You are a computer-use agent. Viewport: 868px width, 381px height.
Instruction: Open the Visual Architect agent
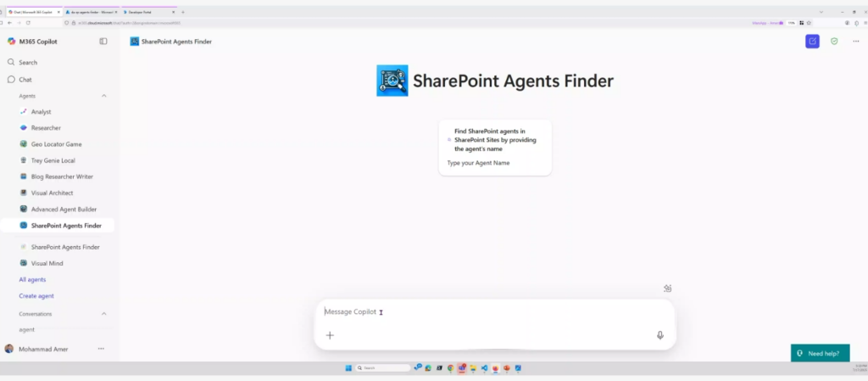(x=52, y=193)
